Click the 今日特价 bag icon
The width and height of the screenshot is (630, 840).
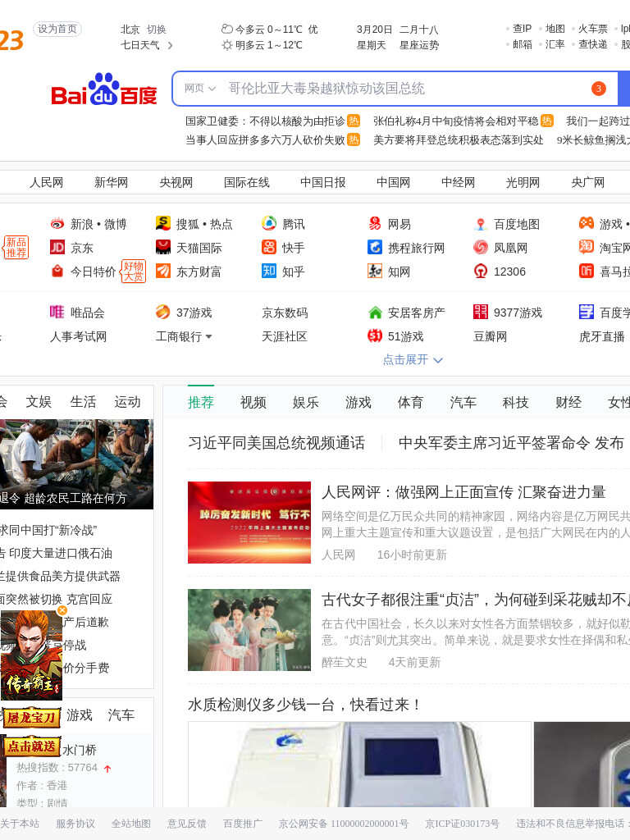pos(57,271)
